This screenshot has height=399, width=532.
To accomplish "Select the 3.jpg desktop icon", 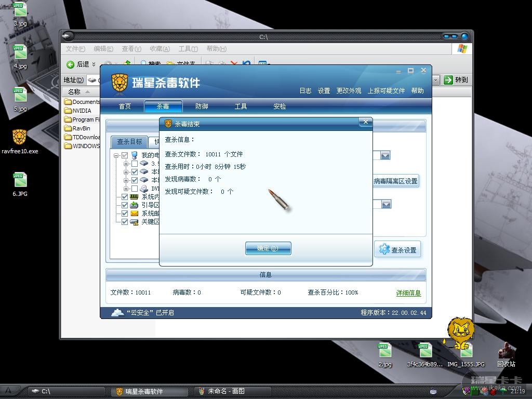I will 20,14.
